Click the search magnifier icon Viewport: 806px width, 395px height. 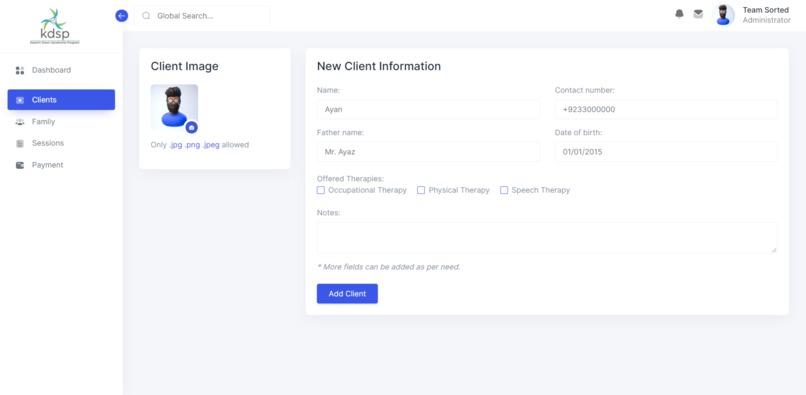click(146, 16)
